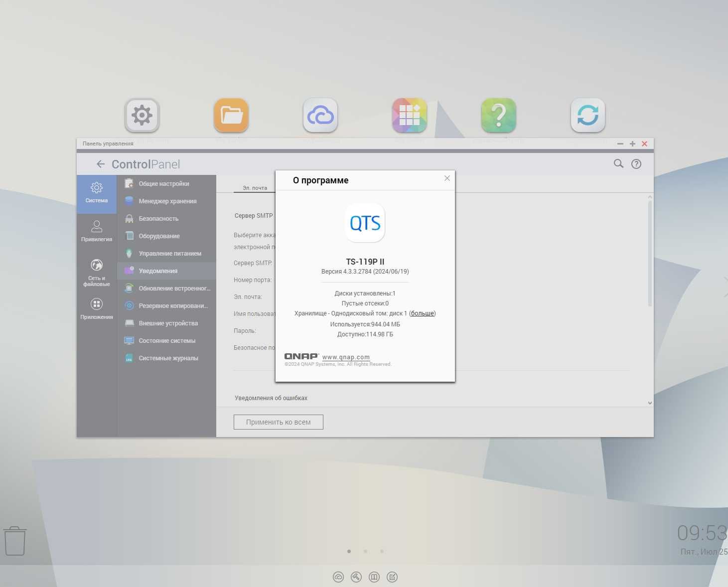Click the QTS logo in dialog
The width and height of the screenshot is (728, 587).
[x=365, y=223]
